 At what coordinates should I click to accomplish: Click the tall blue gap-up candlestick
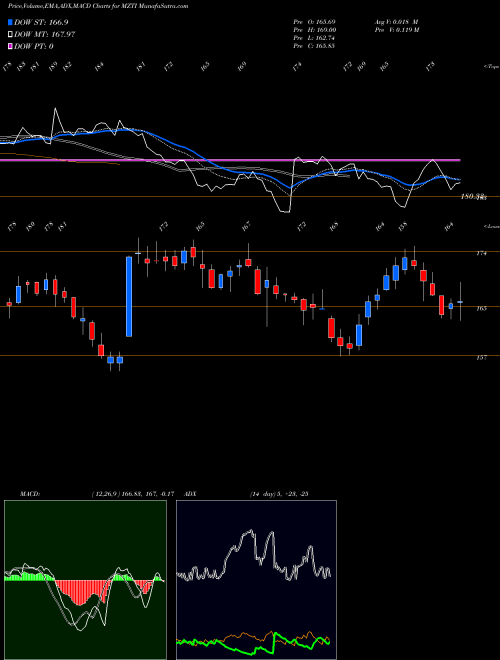pos(129,296)
